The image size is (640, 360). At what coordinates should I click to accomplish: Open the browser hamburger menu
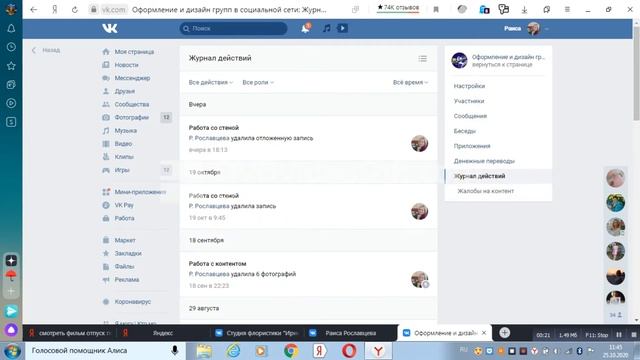click(567, 9)
